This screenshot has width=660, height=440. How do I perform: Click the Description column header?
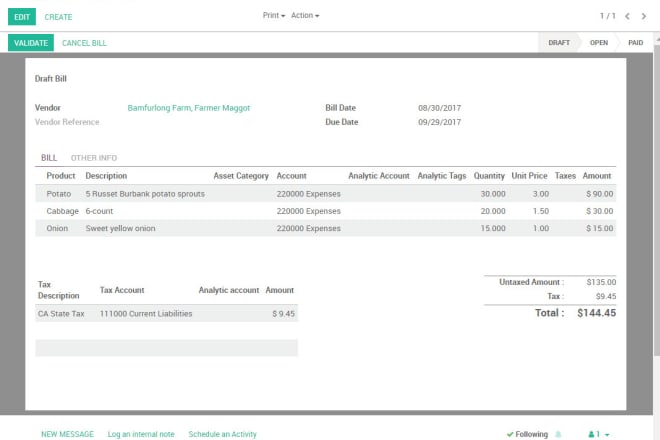[x=106, y=176]
